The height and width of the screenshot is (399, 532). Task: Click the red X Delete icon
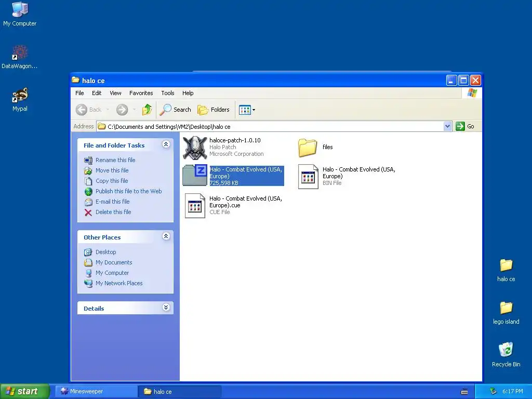(88, 212)
